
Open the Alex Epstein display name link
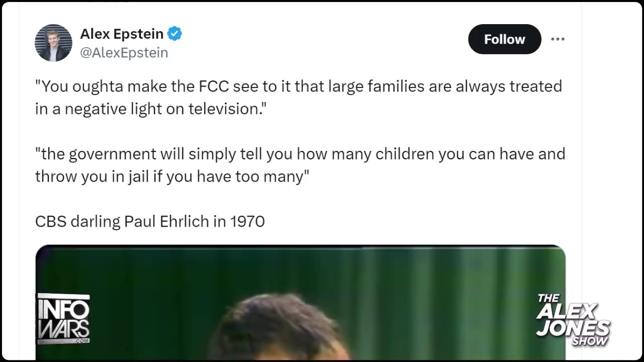pyautogui.click(x=122, y=34)
